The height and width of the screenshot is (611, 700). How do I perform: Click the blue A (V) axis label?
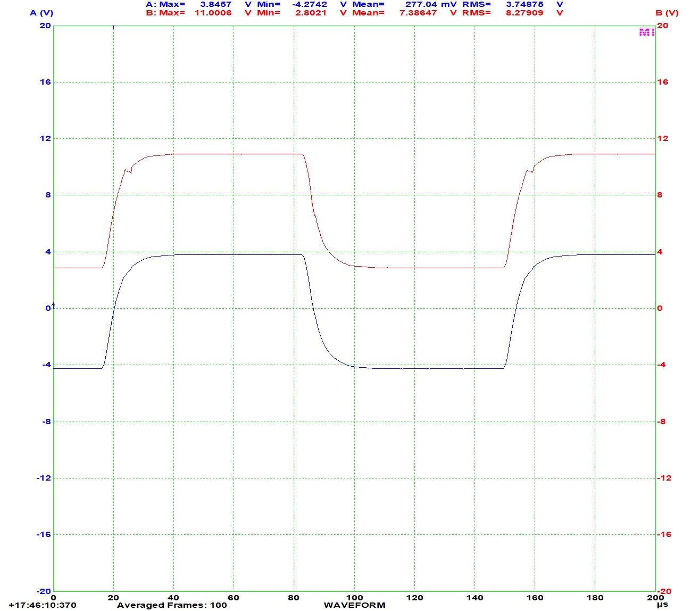click(41, 13)
